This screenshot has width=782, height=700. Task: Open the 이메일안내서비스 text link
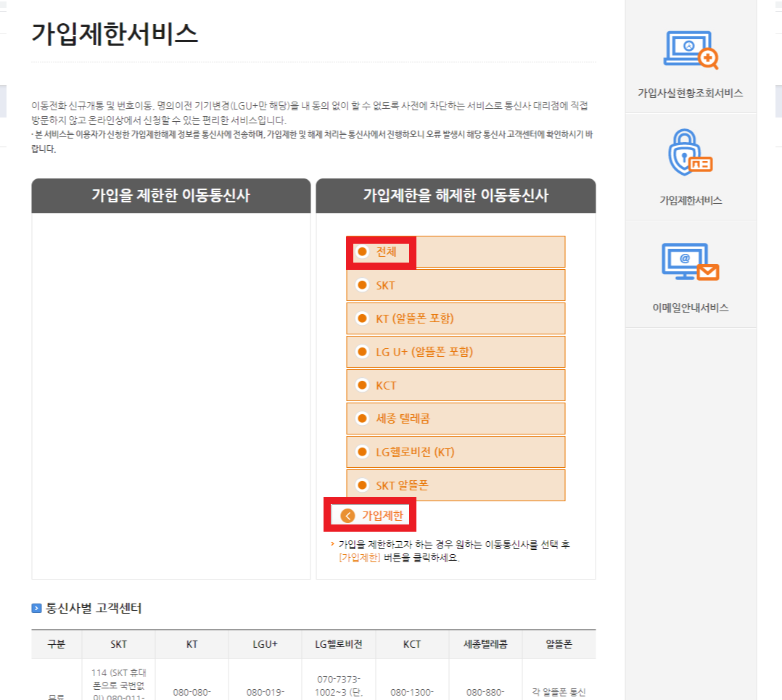tap(691, 308)
